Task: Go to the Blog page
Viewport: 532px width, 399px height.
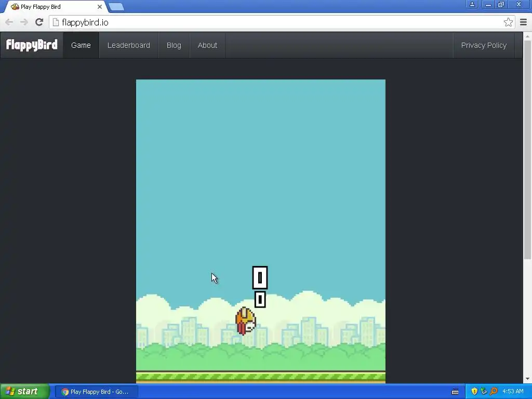Action: 174,45
